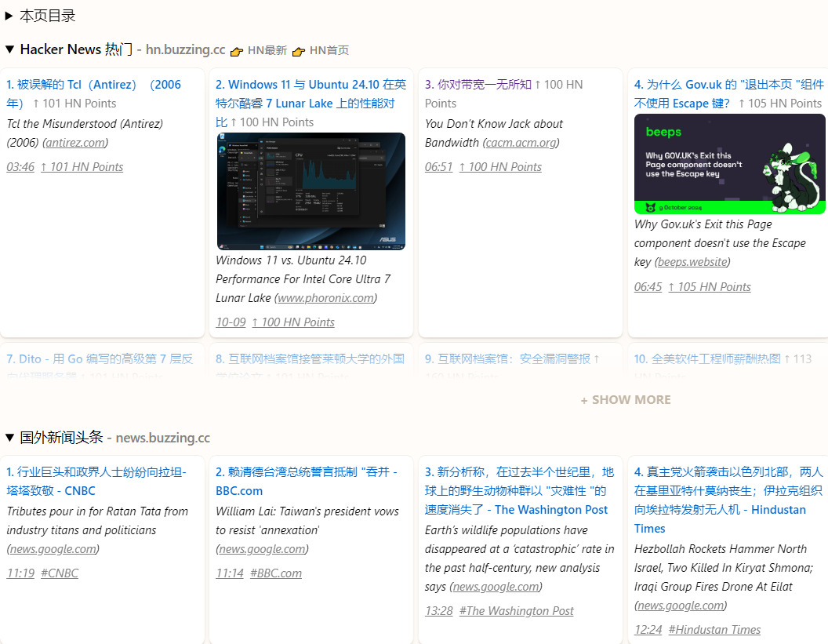Open the 被误解的 Tcl (Antirez) article title
Screen dimensions: 828x644
pyautogui.click(x=93, y=93)
